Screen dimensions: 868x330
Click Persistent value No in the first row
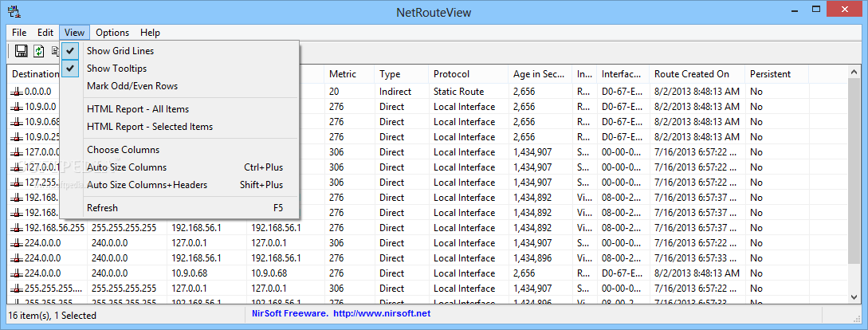click(756, 92)
